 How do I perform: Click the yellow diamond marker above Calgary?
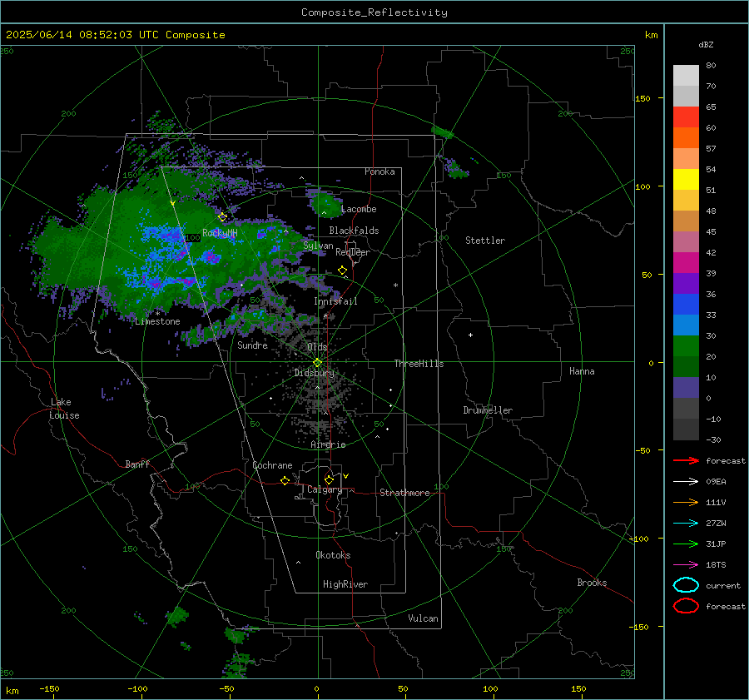point(329,479)
